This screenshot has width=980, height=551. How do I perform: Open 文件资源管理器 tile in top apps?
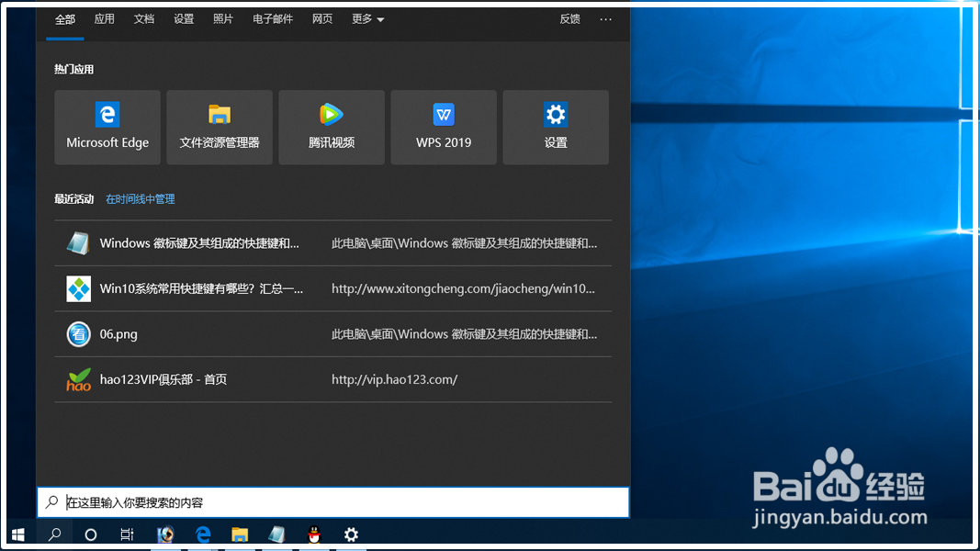(220, 128)
